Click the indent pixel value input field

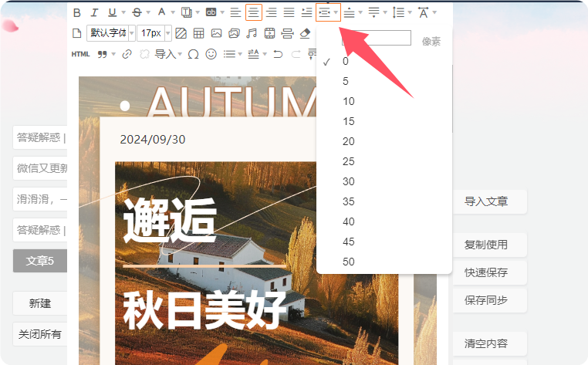(x=376, y=38)
